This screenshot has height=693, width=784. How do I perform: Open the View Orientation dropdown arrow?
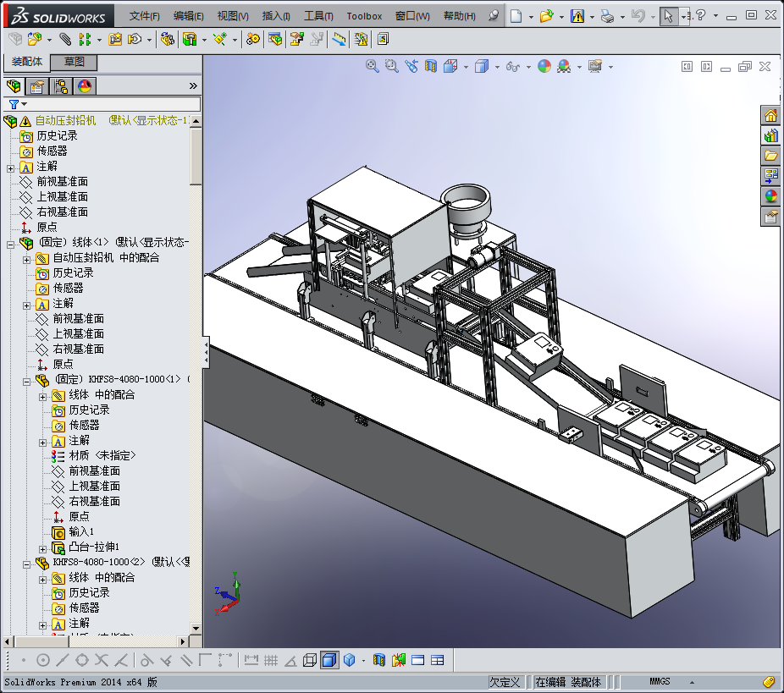[466, 67]
